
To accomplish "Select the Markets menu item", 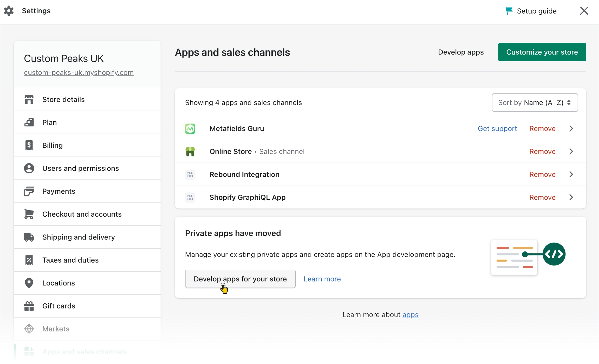I will [x=56, y=329].
